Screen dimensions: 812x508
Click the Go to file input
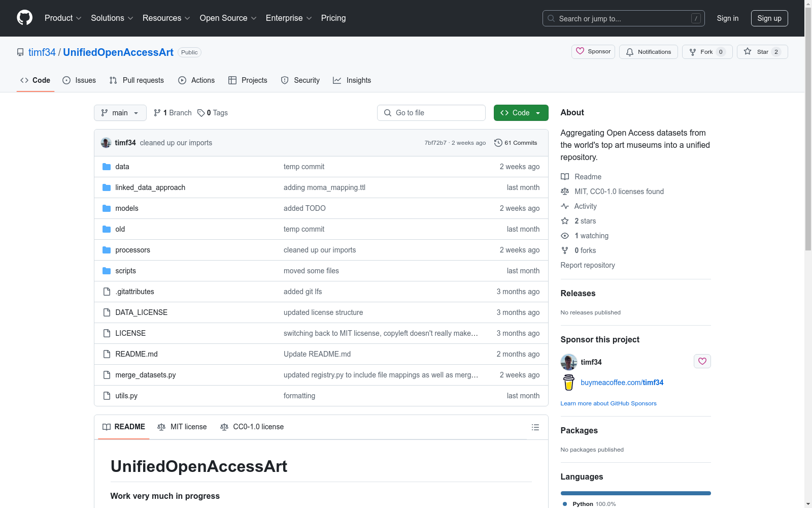pos(431,113)
